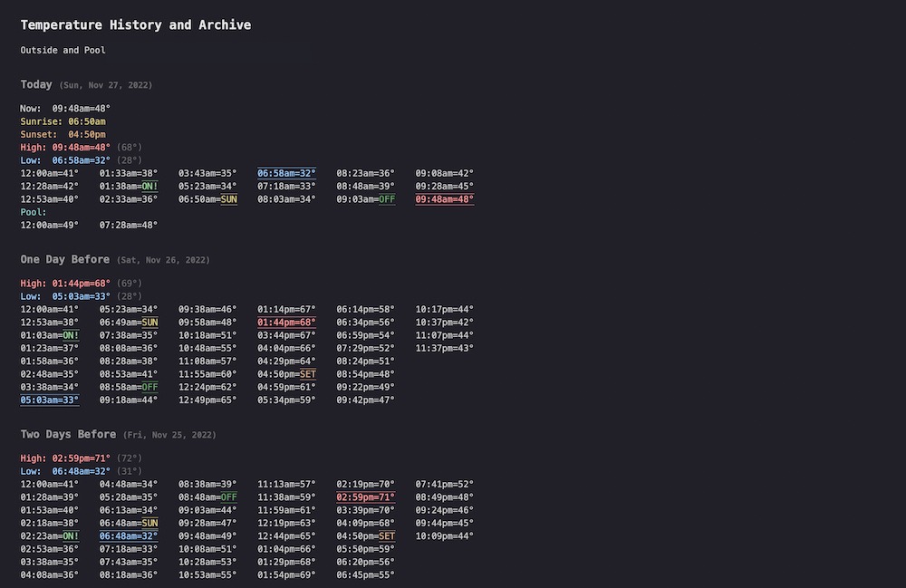
Task: Click the OFF marker at 08:48am Friday
Action: pyautogui.click(x=229, y=497)
